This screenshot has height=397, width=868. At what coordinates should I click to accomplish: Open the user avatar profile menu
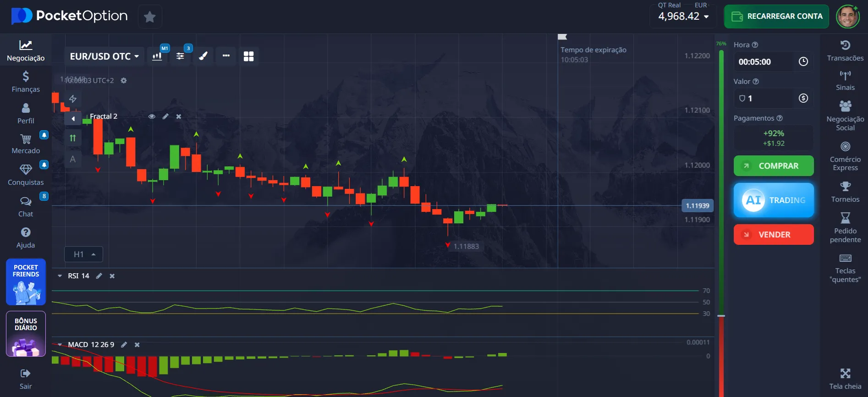tap(847, 17)
